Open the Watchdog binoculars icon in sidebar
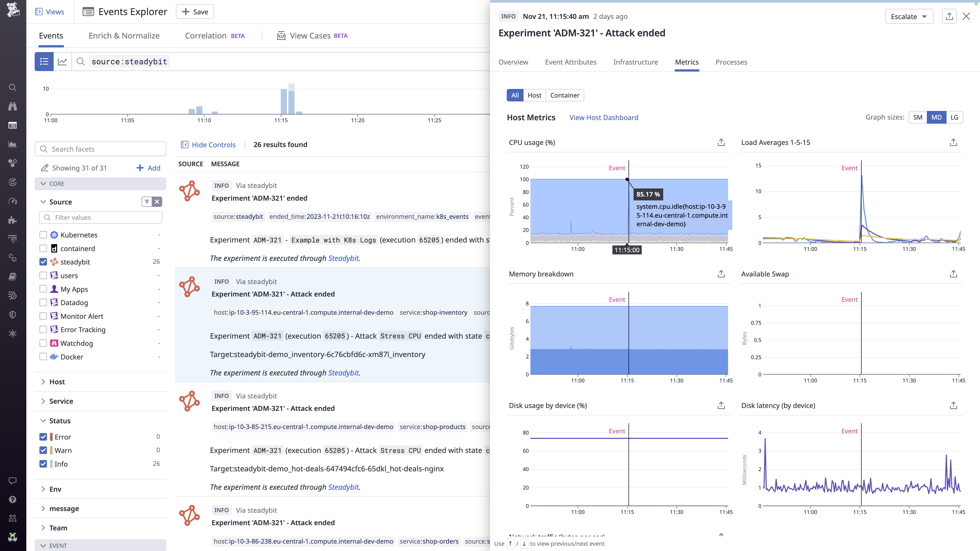Image resolution: width=980 pixels, height=551 pixels. coord(12,106)
